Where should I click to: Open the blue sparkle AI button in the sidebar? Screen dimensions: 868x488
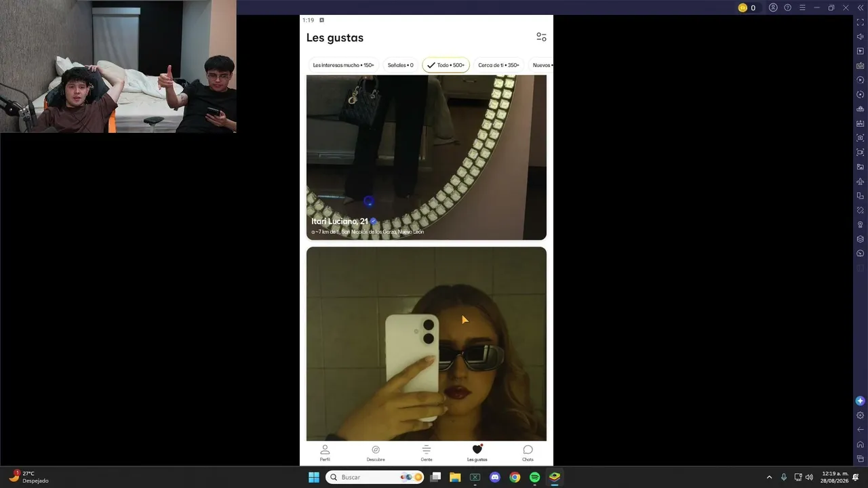[861, 401]
